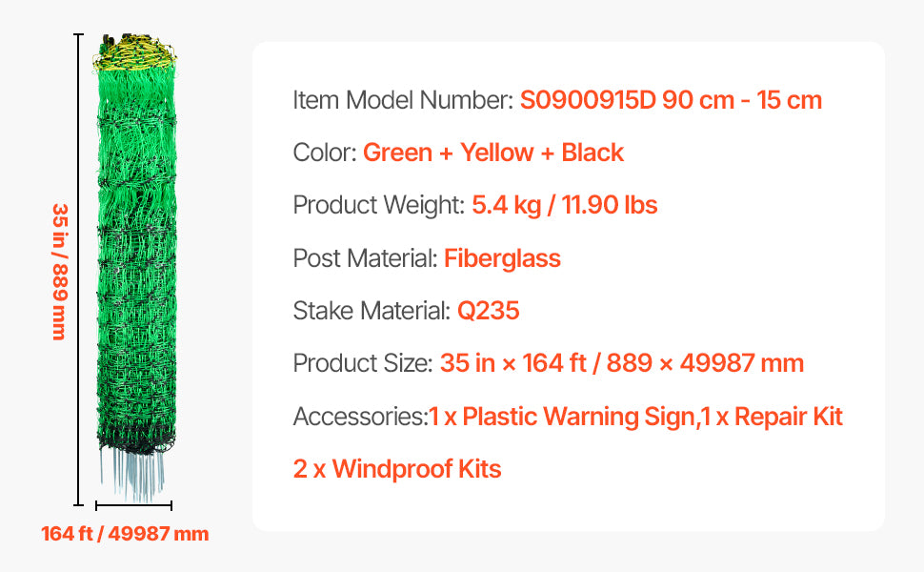Click the 'Post Material:' label
This screenshot has width=924, height=572.
point(365,258)
